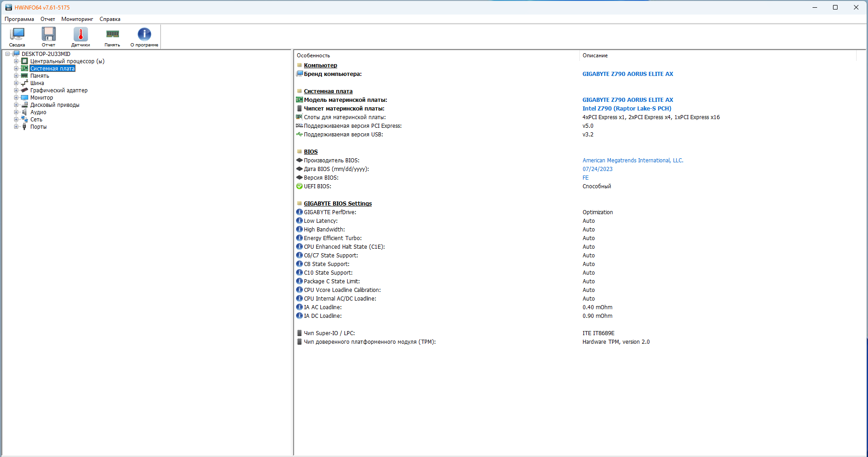The image size is (868, 457).
Task: Expand the Дисковый приводы node
Action: (x=16, y=105)
